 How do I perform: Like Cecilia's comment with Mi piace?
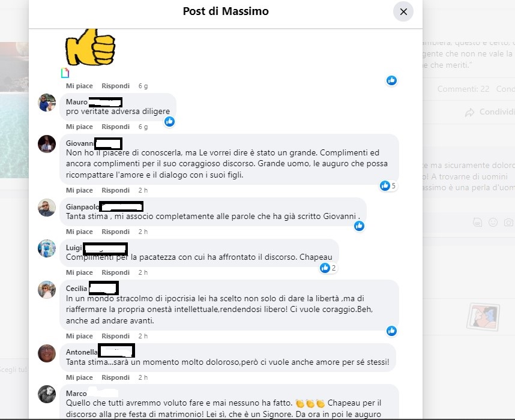[x=79, y=336]
